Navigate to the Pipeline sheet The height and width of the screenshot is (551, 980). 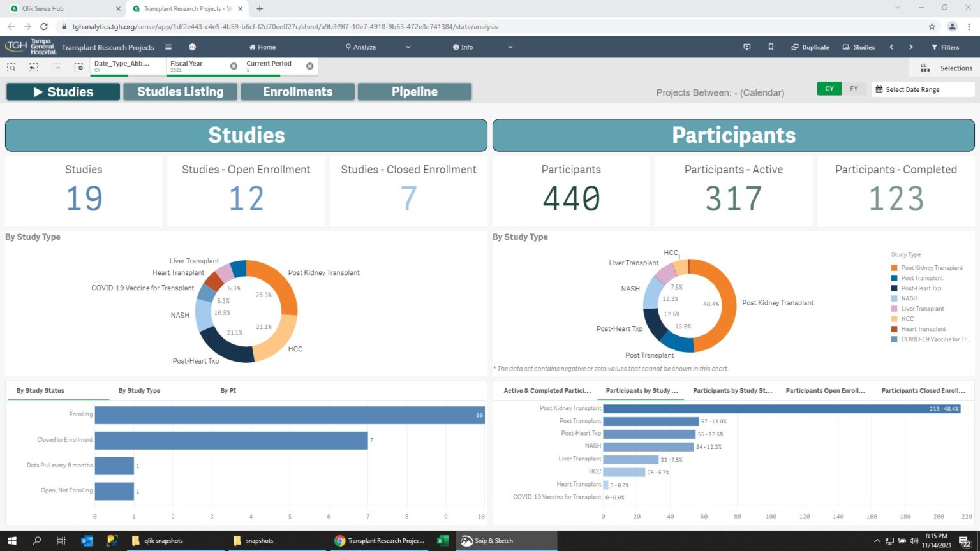coord(415,91)
